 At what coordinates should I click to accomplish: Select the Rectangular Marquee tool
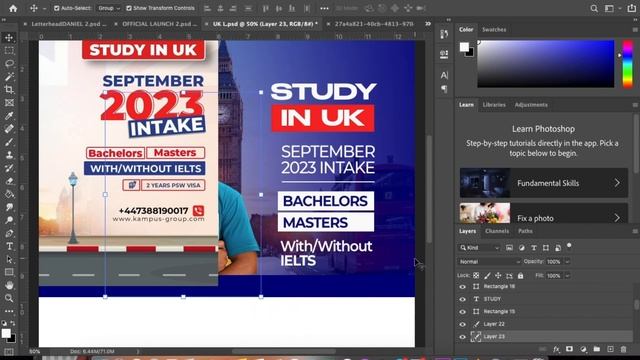[9, 51]
